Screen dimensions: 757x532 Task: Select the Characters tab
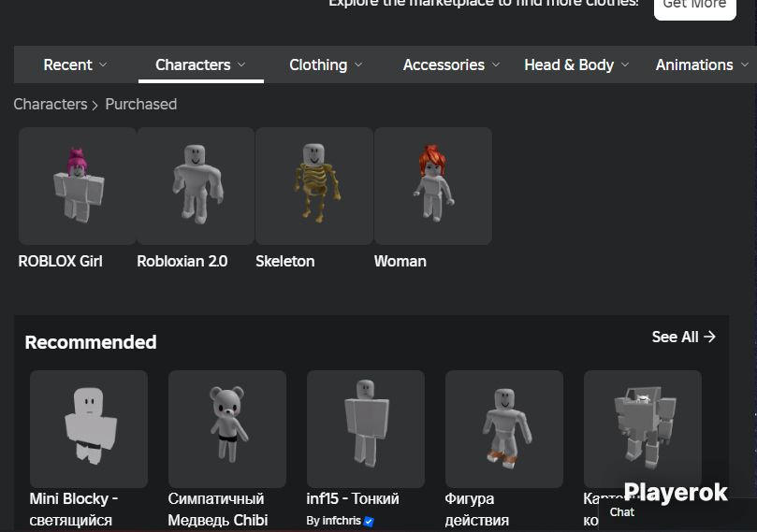(x=200, y=65)
